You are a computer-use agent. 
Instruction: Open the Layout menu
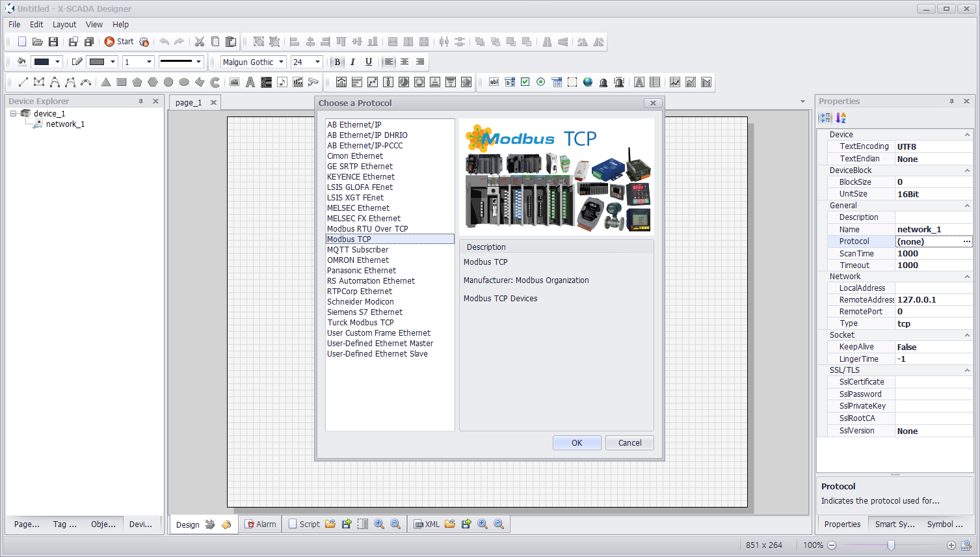coord(64,24)
